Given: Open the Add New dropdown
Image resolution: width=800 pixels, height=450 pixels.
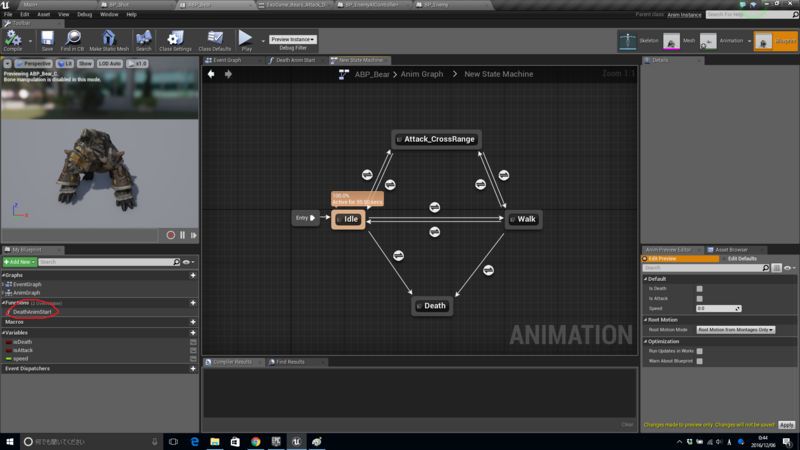Looking at the screenshot, I should 19,262.
